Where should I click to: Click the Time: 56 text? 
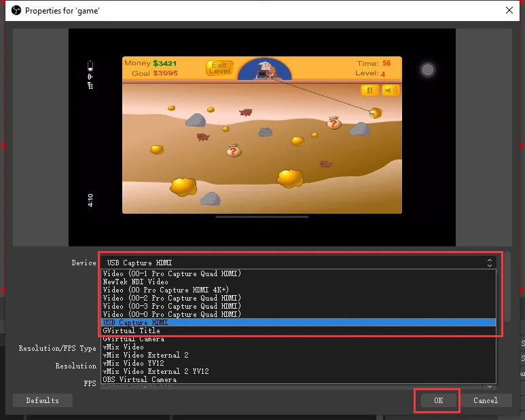374,63
